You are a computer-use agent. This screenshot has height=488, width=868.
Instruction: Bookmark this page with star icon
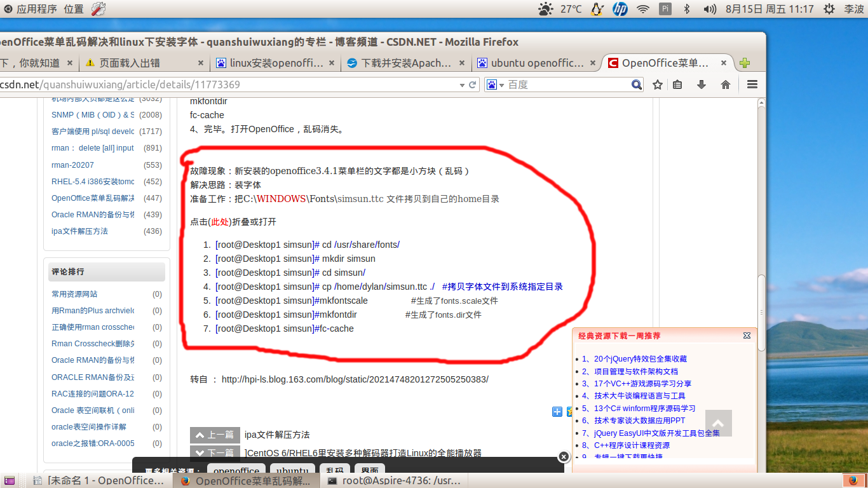point(658,85)
